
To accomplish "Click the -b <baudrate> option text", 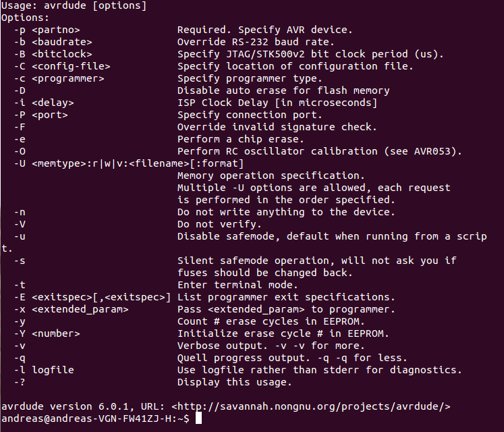I will tap(53, 42).
